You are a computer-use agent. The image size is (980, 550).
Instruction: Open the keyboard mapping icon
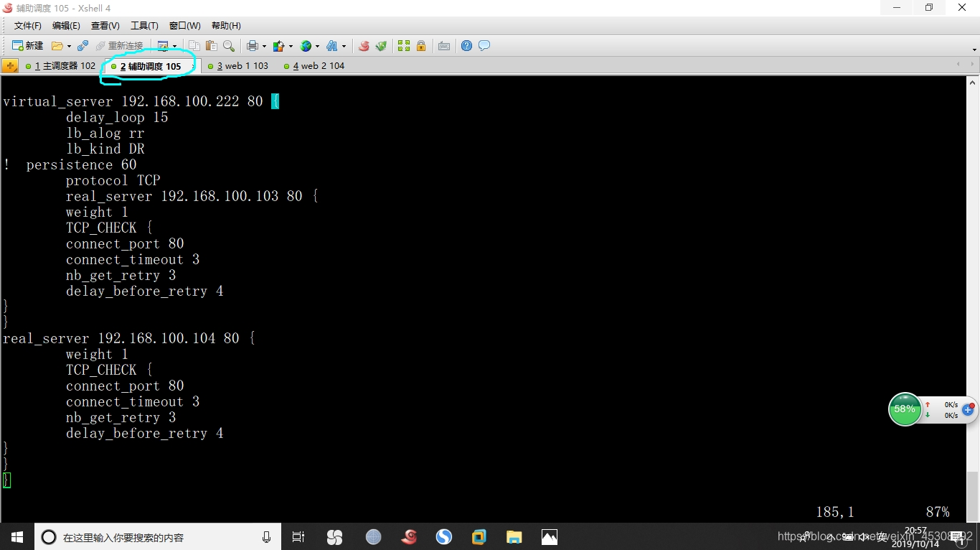point(444,46)
